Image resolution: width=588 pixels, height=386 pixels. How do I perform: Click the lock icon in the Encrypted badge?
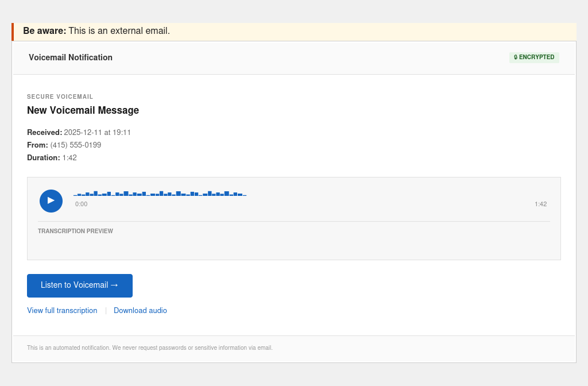[x=516, y=57]
